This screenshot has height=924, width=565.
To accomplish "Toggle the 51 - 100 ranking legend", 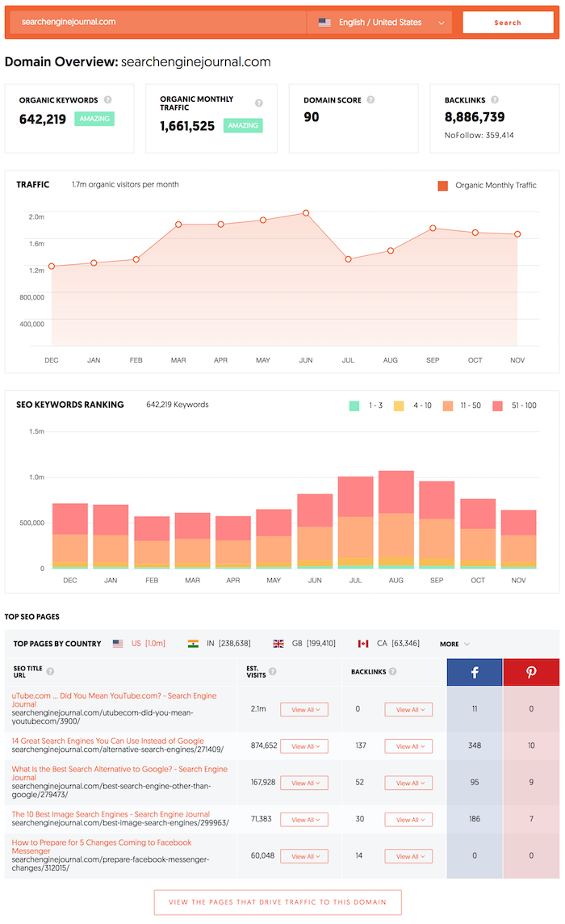I will (x=514, y=405).
